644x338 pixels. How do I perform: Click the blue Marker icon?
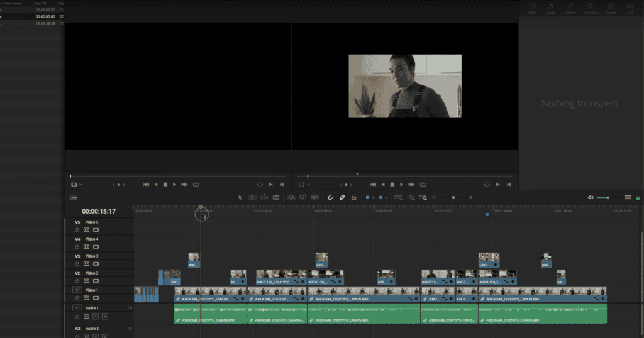point(380,197)
